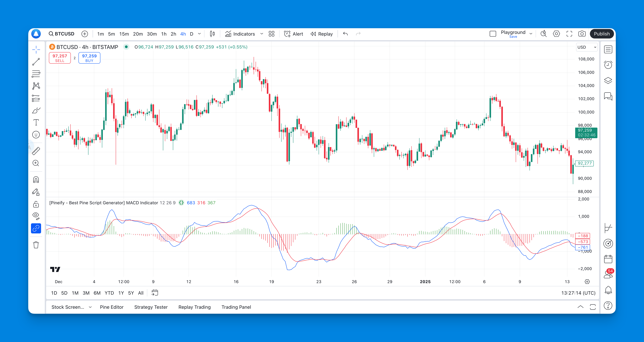Open the Replay Trading tab
644x342 pixels.
(x=194, y=307)
